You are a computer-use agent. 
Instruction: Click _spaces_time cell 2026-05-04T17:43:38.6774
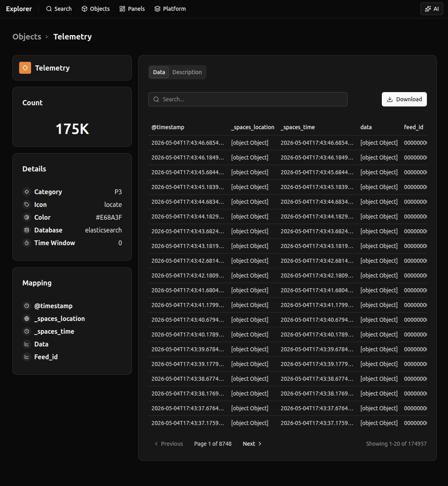(317, 379)
